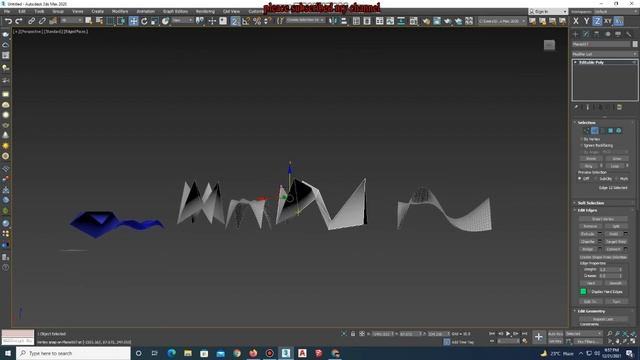
Task: Activate the Select and Link tool
Action: click(31, 21)
